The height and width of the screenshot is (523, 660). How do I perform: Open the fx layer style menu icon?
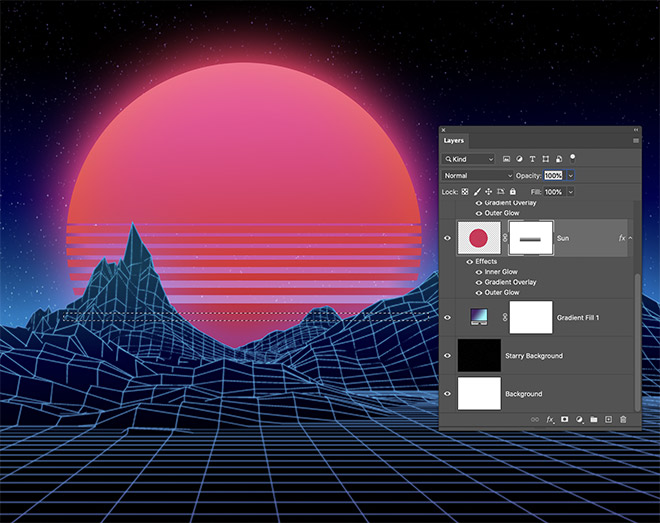[550, 419]
